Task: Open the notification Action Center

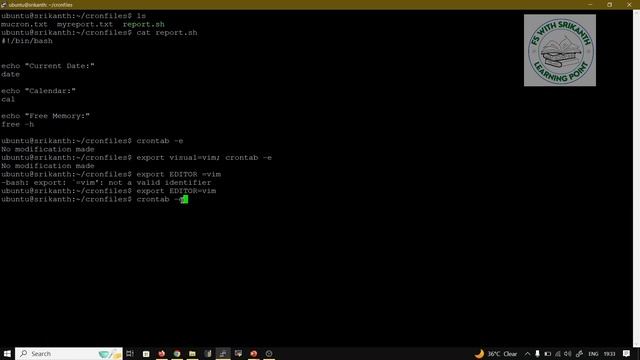Action: pos(626,353)
